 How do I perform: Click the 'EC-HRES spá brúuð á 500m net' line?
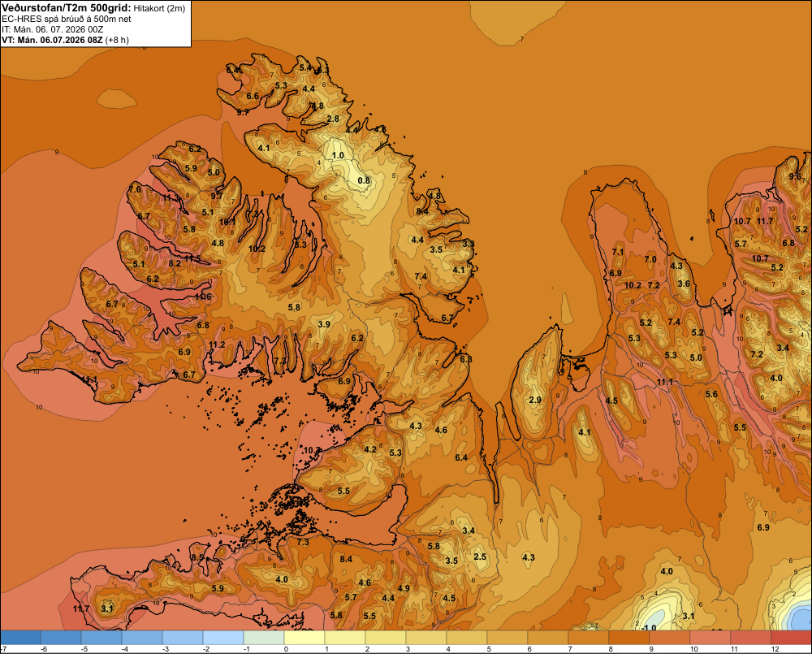pos(67,19)
